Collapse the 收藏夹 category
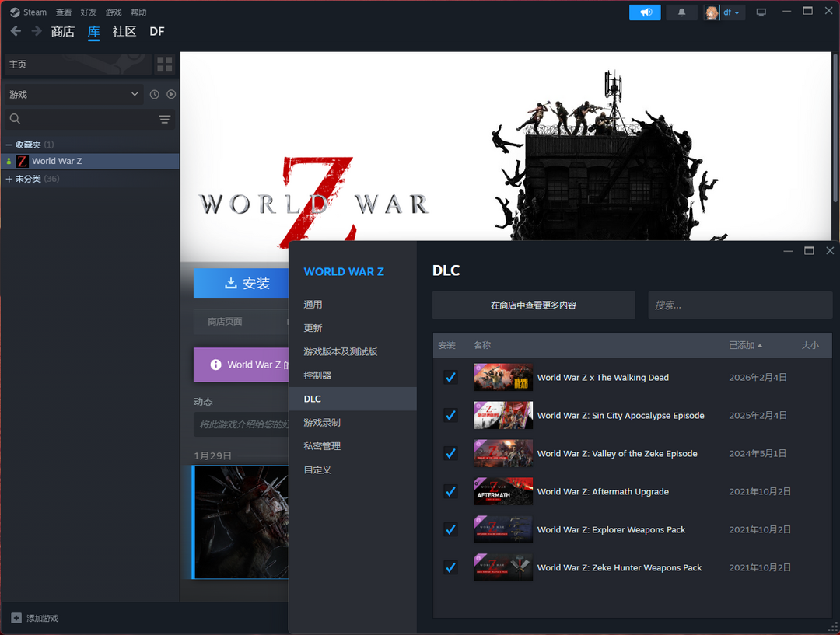 pos(9,145)
